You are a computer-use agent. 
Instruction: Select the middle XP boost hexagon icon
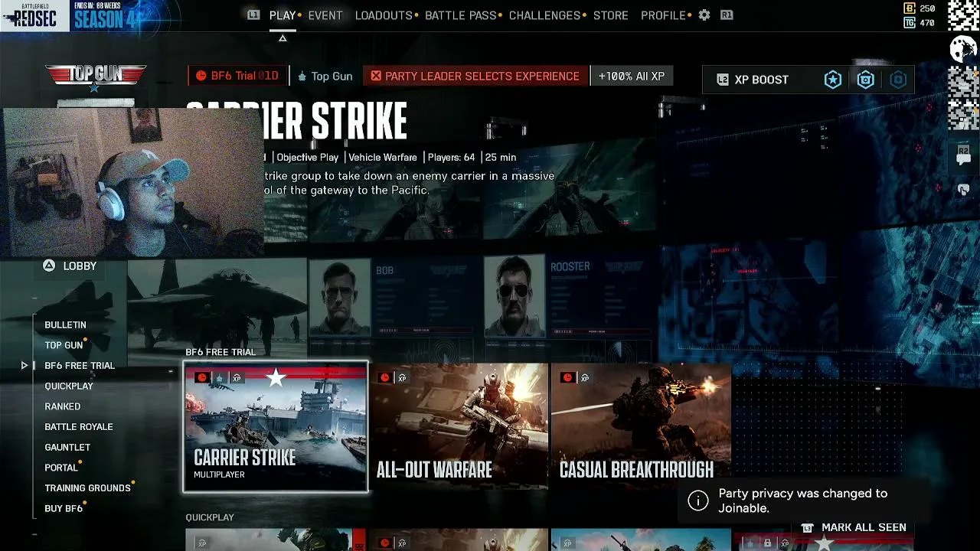pos(866,80)
